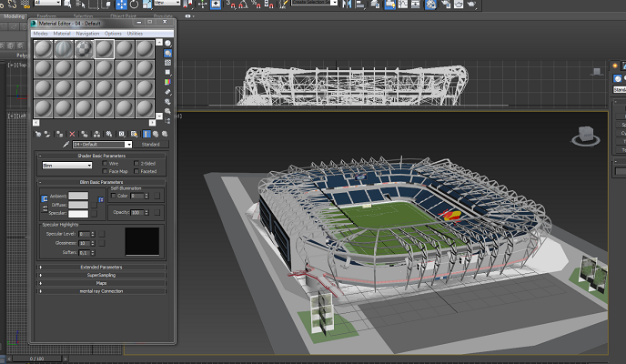This screenshot has height=364, width=626.
Task: Toggle Ambient and Diffuse map lock
Action: [x=101, y=199]
